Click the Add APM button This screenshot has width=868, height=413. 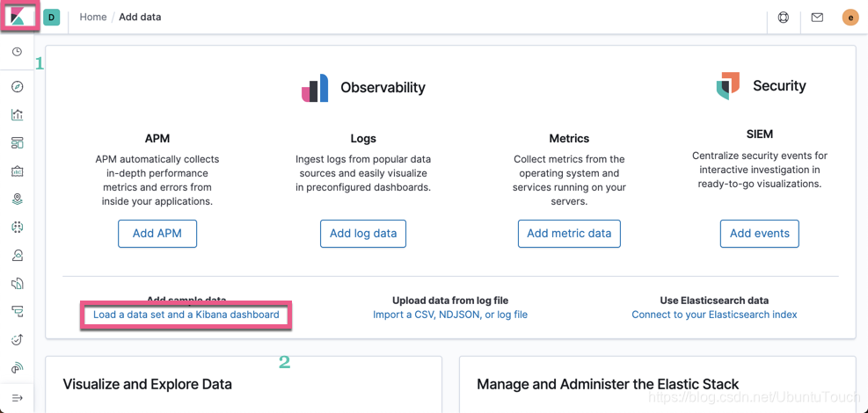(157, 234)
